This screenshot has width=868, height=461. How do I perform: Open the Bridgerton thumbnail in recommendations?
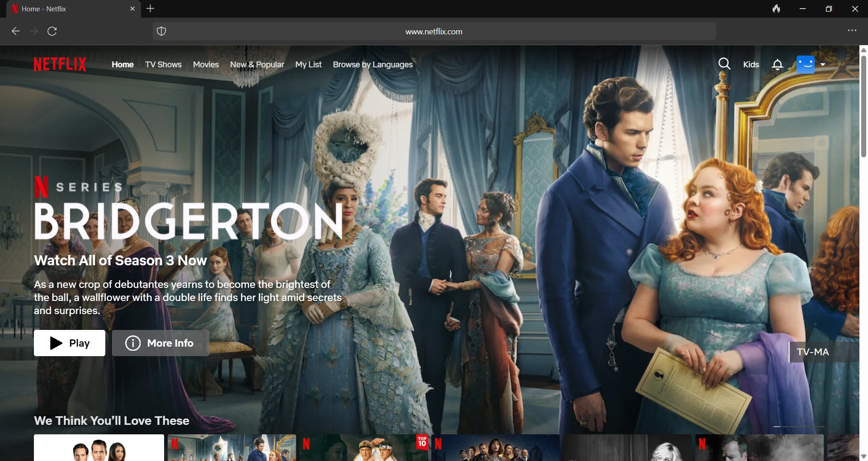pos(232,447)
